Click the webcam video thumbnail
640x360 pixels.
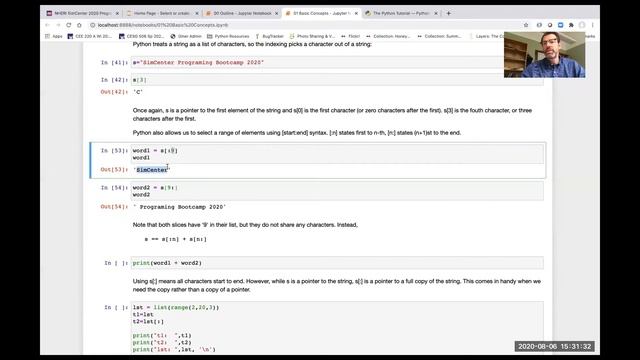[x=544, y=55]
